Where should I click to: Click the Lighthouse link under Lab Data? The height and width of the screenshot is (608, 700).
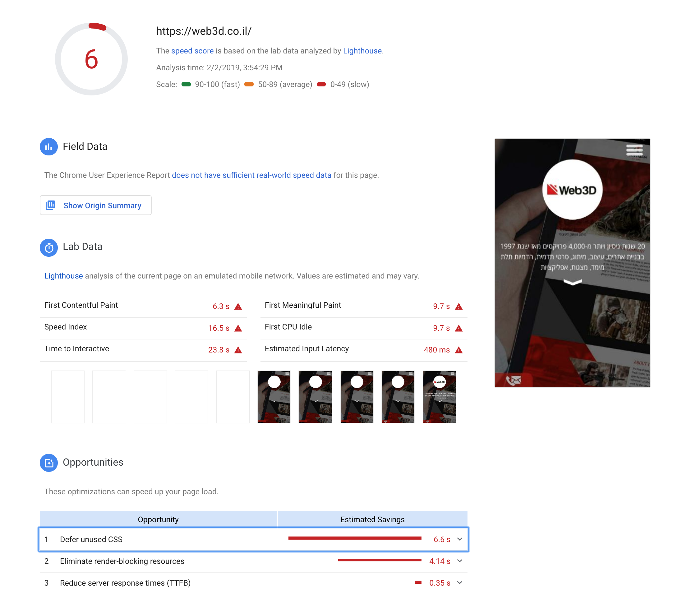point(63,276)
